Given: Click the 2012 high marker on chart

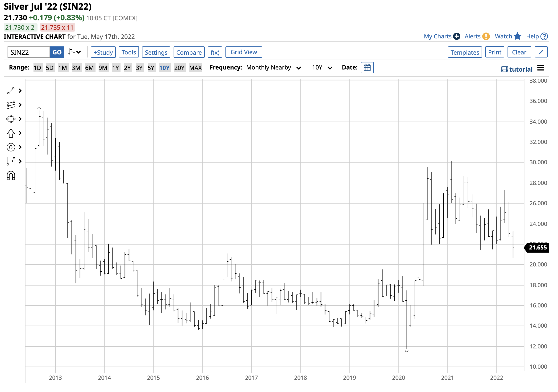Looking at the screenshot, I should (x=39, y=109).
